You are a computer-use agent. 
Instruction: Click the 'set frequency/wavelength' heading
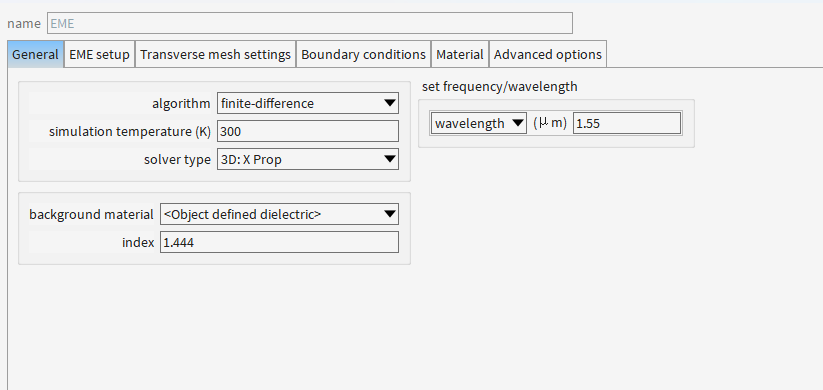499,87
